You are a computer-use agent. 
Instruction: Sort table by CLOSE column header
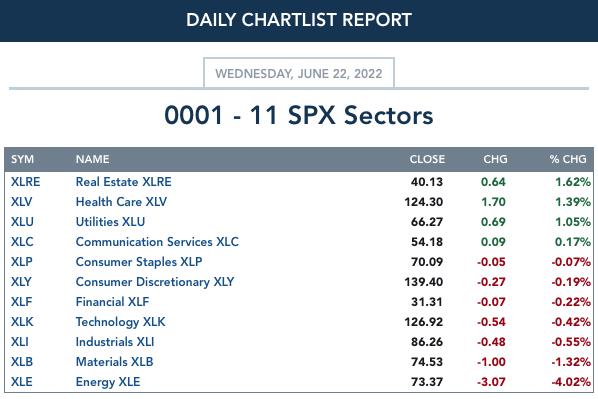click(427, 159)
